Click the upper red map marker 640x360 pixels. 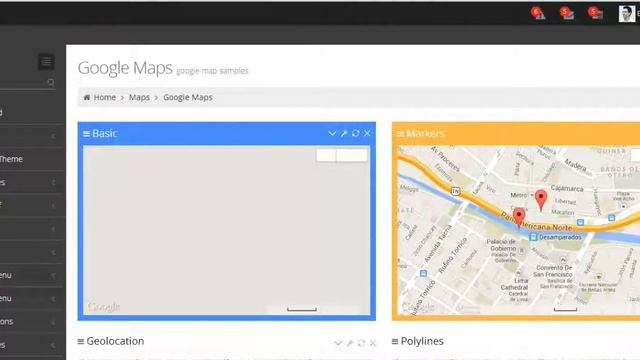pos(541,200)
